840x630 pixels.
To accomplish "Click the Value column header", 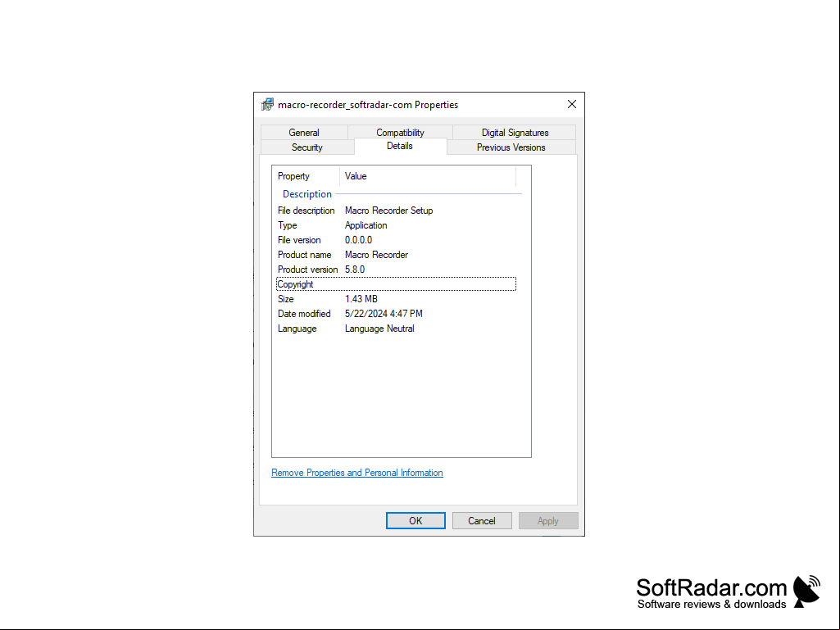I will pyautogui.click(x=428, y=176).
